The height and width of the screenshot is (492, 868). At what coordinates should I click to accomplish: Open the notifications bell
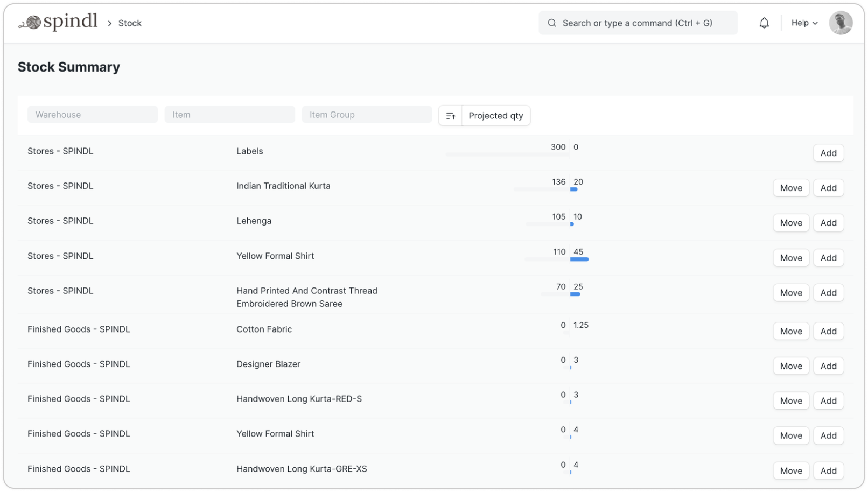coord(764,23)
